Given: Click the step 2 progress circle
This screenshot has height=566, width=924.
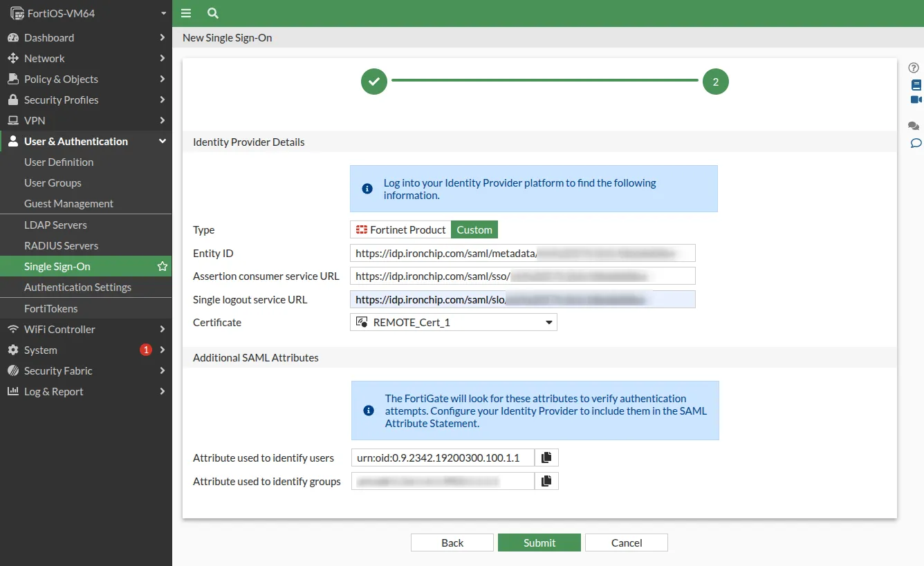Looking at the screenshot, I should click(x=716, y=82).
